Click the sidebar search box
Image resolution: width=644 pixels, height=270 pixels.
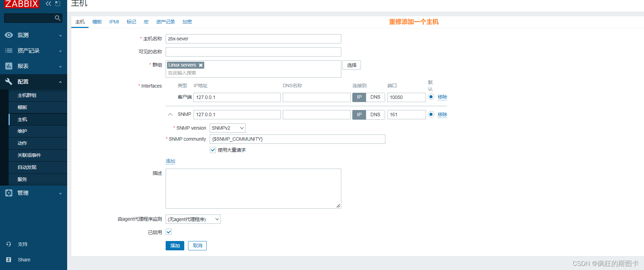(x=33, y=18)
